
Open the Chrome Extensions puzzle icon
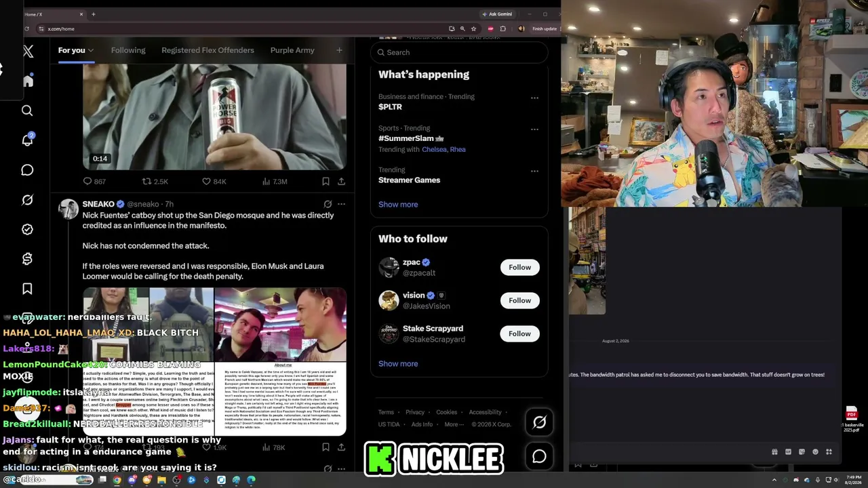[x=502, y=28]
